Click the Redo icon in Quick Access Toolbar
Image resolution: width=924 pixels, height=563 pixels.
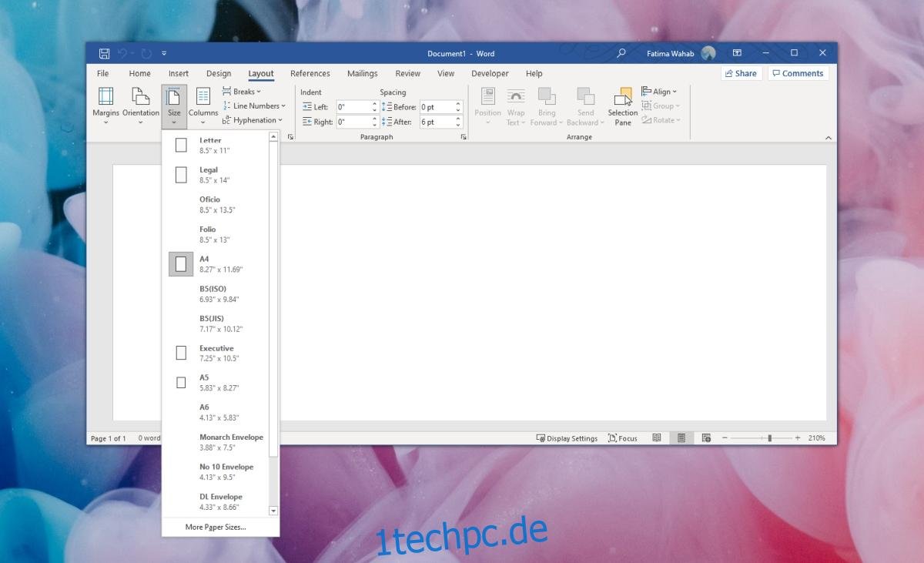tap(146, 53)
